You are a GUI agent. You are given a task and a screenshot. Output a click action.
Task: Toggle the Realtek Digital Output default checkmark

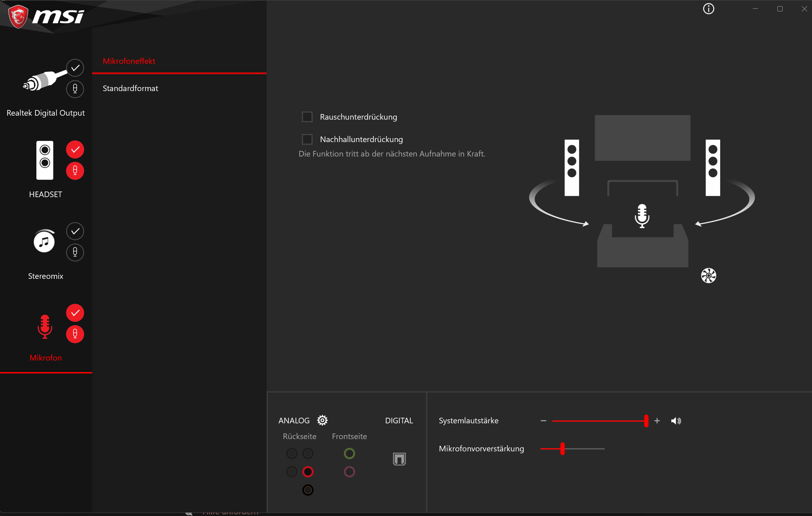point(75,68)
